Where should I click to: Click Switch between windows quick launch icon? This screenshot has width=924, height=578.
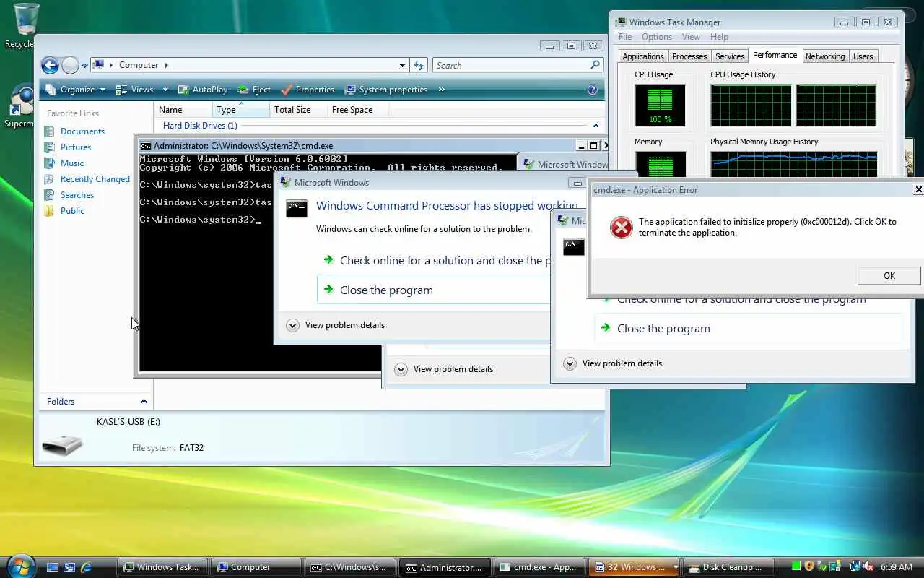coord(69,567)
